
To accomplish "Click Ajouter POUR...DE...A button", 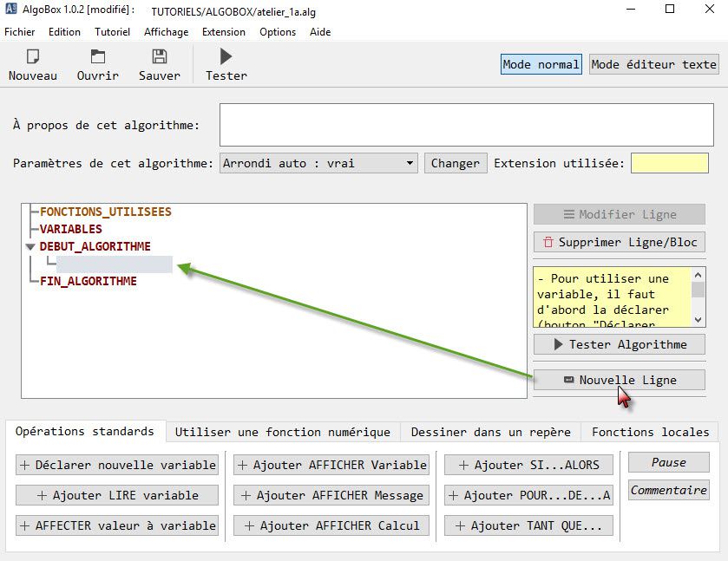I will [x=528, y=496].
